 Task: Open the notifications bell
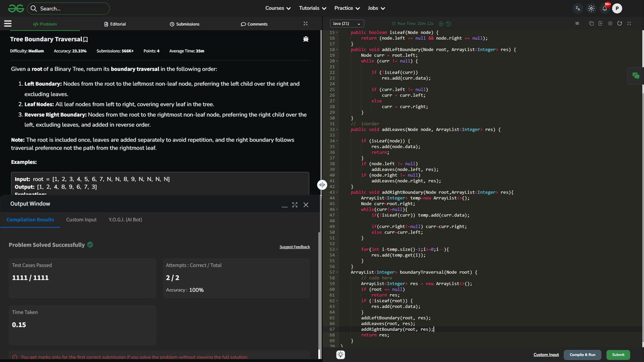click(604, 9)
